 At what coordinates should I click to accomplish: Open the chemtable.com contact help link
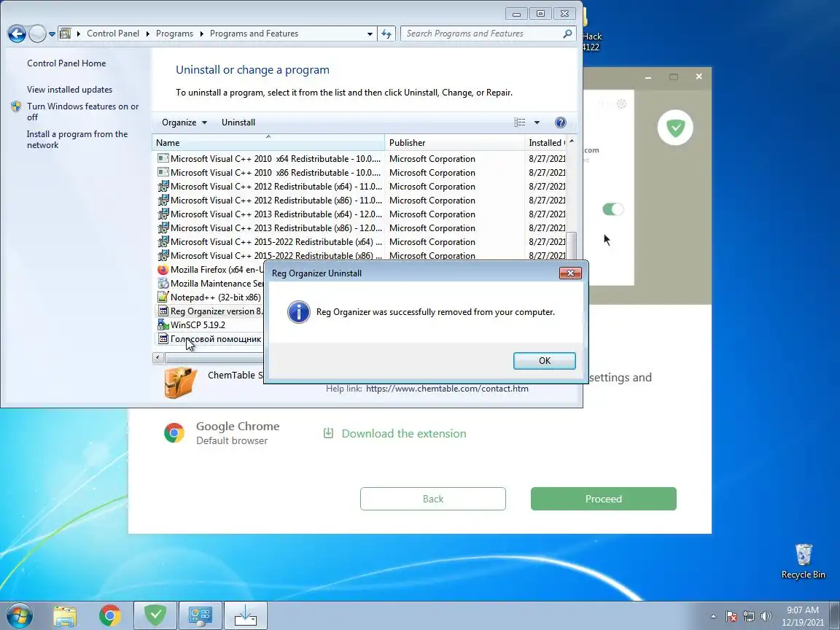pos(447,389)
